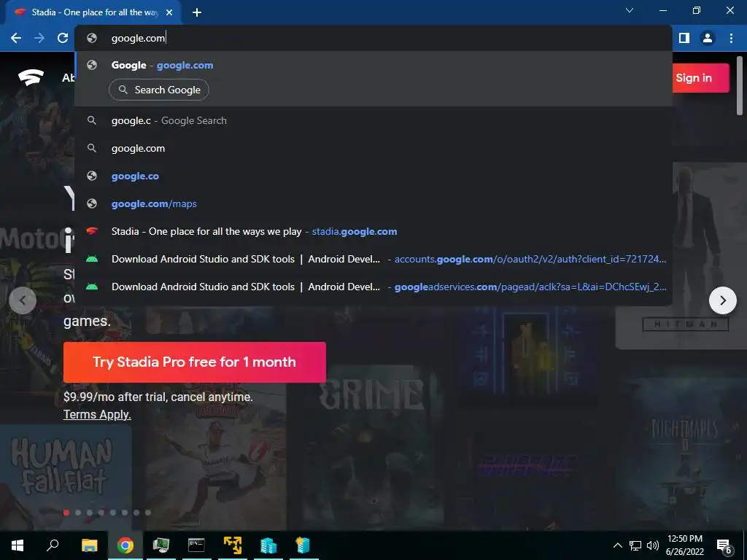Select the first carousel dot
This screenshot has width=747, height=560.
(x=66, y=513)
